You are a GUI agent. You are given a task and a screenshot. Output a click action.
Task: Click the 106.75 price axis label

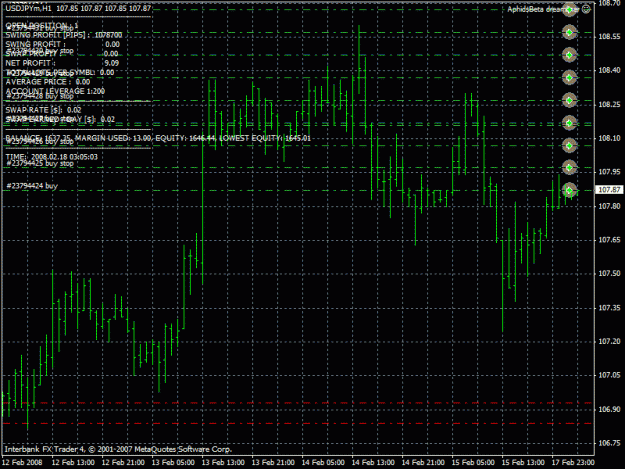(x=609, y=443)
